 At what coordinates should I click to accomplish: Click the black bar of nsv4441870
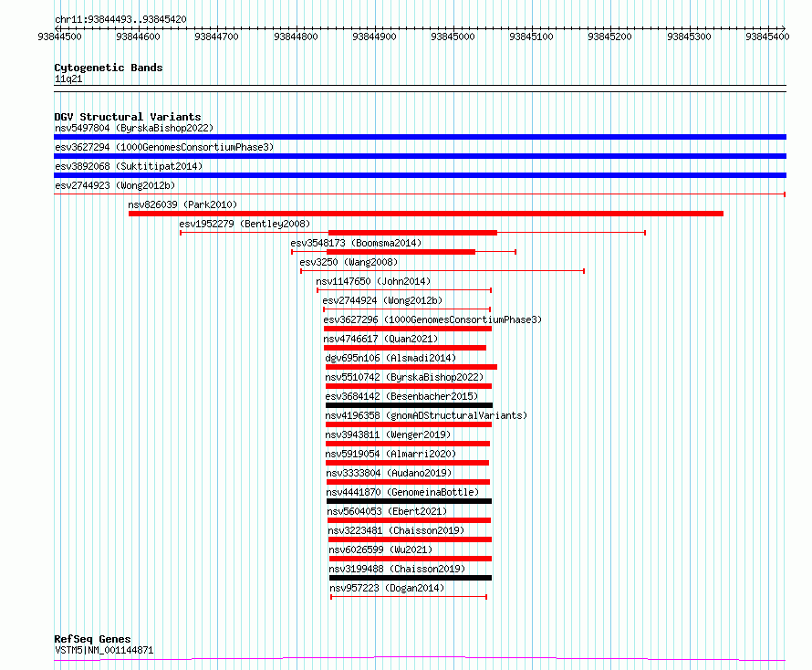409,502
